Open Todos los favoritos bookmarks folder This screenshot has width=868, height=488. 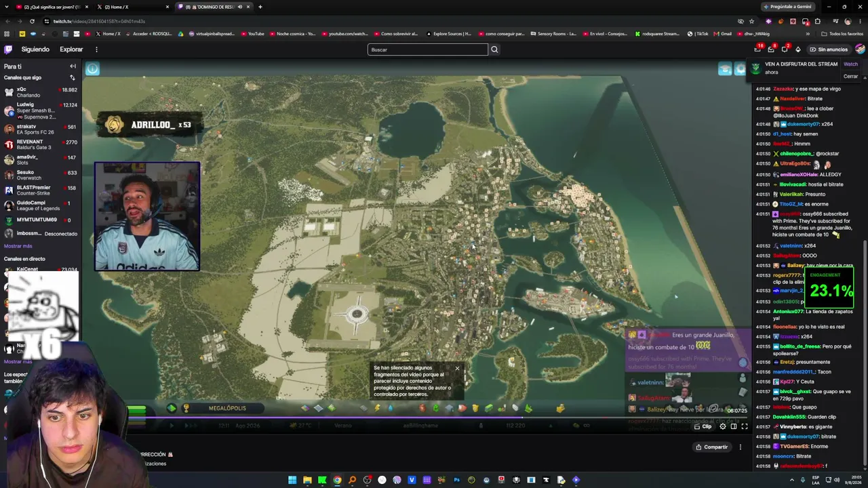coord(842,34)
